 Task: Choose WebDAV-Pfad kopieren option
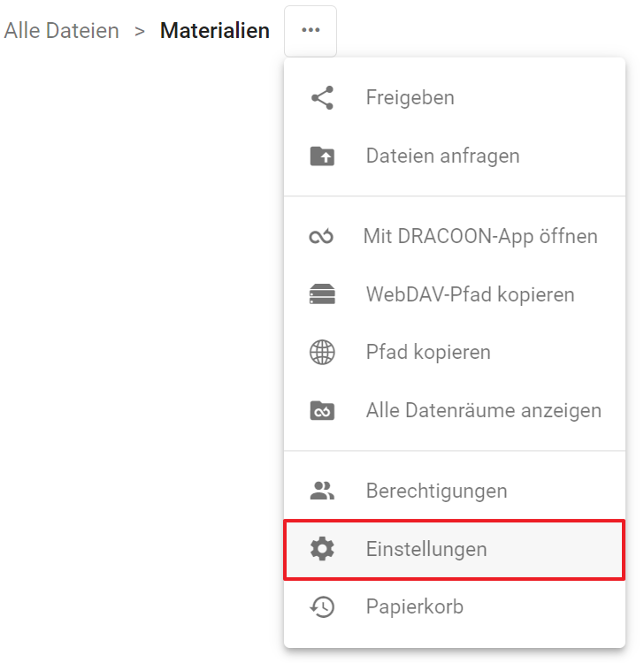(455, 294)
